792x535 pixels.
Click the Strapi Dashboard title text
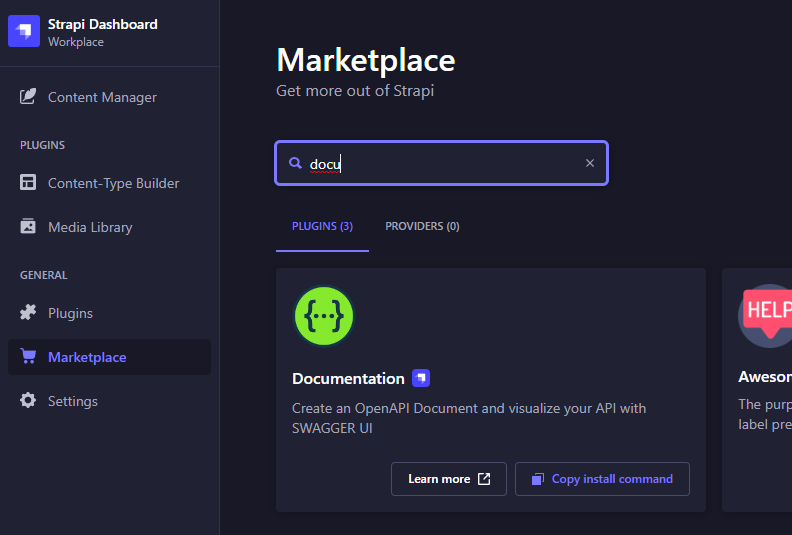[x=103, y=24]
